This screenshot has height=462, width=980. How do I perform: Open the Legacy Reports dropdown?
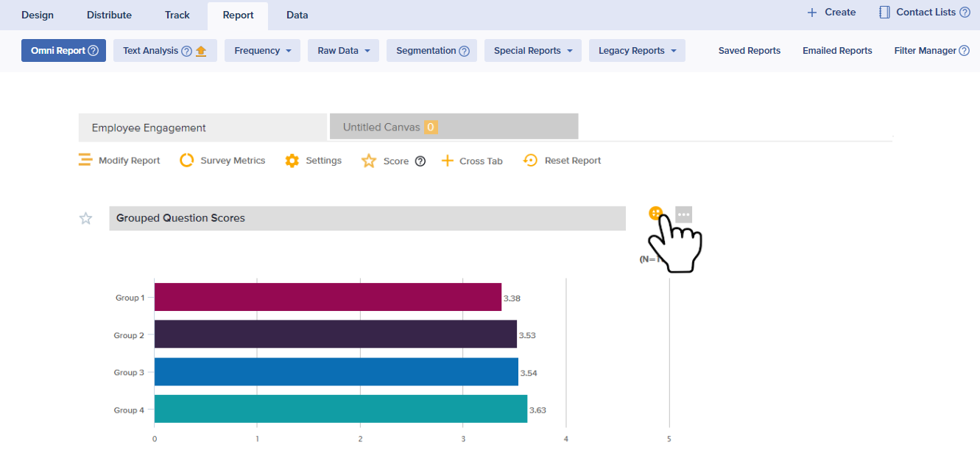pos(637,51)
